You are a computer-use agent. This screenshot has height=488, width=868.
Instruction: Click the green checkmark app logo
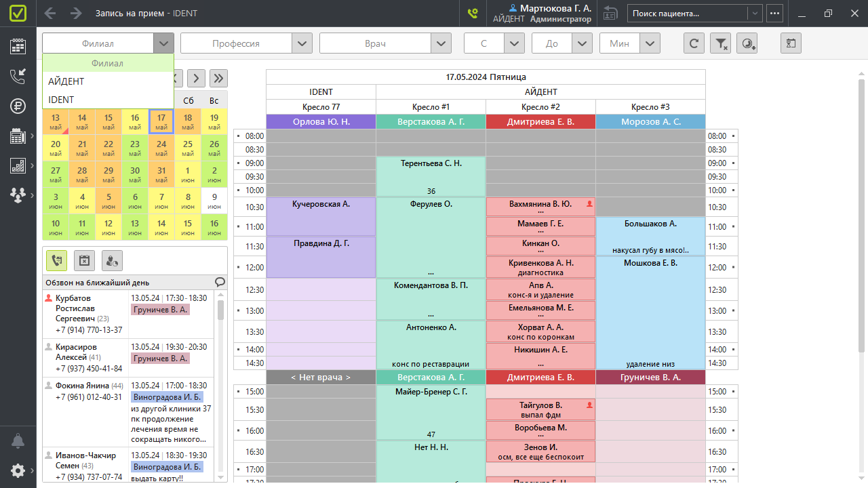(x=18, y=13)
